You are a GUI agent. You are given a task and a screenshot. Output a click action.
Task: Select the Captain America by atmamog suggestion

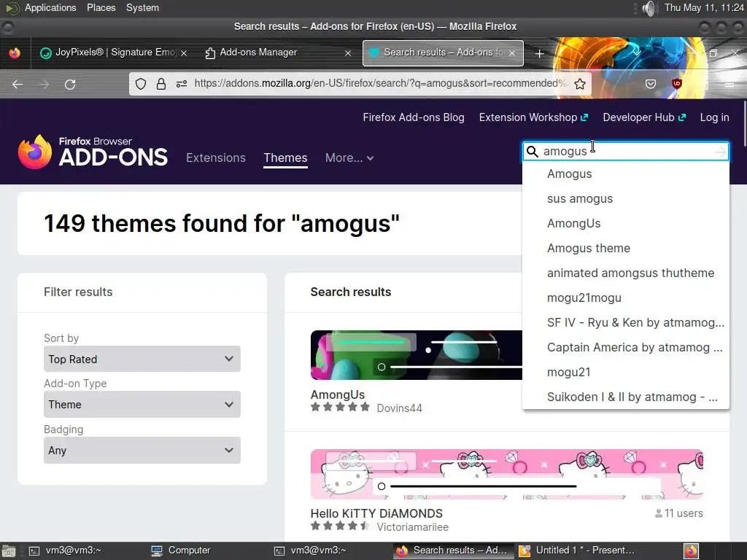click(625, 347)
